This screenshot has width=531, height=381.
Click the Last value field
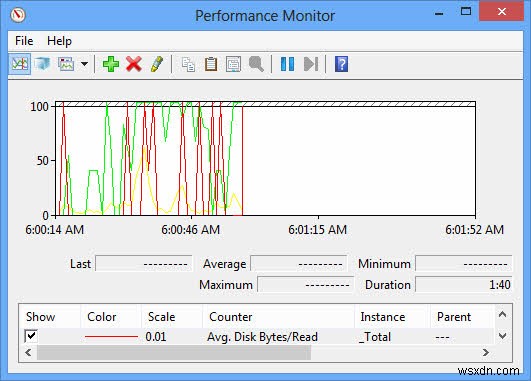tap(144, 263)
